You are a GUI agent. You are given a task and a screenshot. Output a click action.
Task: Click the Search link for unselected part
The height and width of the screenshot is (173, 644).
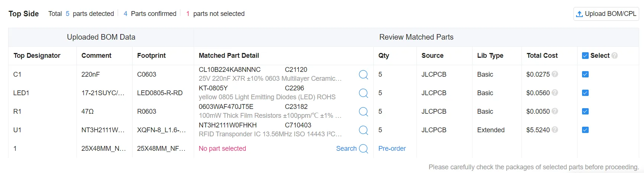(x=346, y=149)
